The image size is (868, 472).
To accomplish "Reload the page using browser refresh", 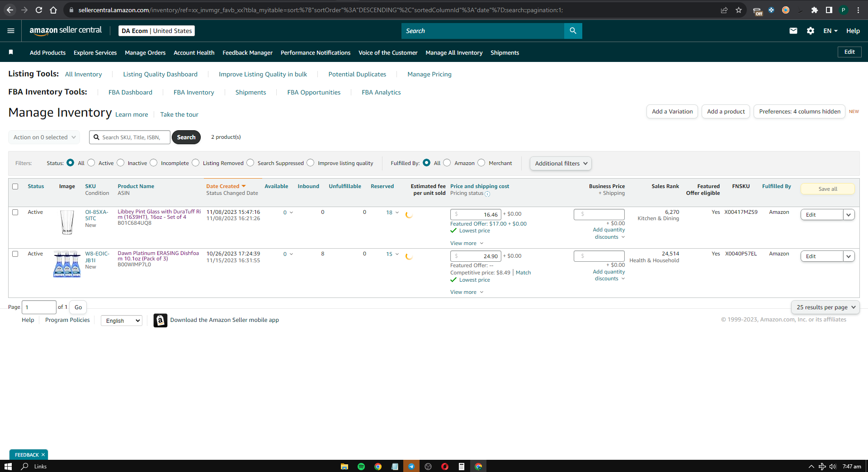I will coord(39,10).
